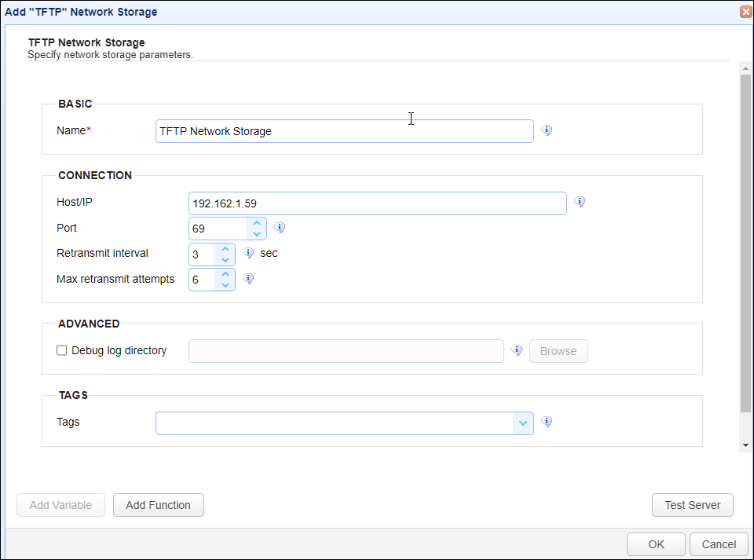754x560 pixels.
Task: Show info for Max retransmit attempts
Action: (248, 279)
